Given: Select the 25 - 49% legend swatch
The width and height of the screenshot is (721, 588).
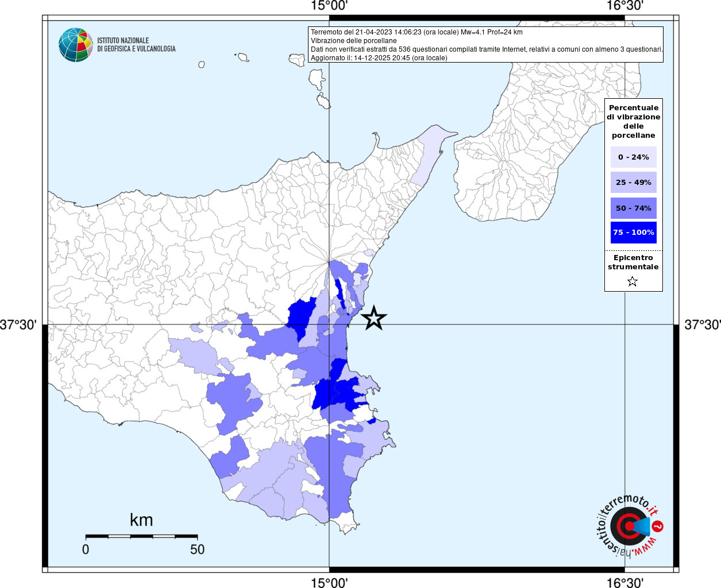Looking at the screenshot, I should tap(633, 183).
